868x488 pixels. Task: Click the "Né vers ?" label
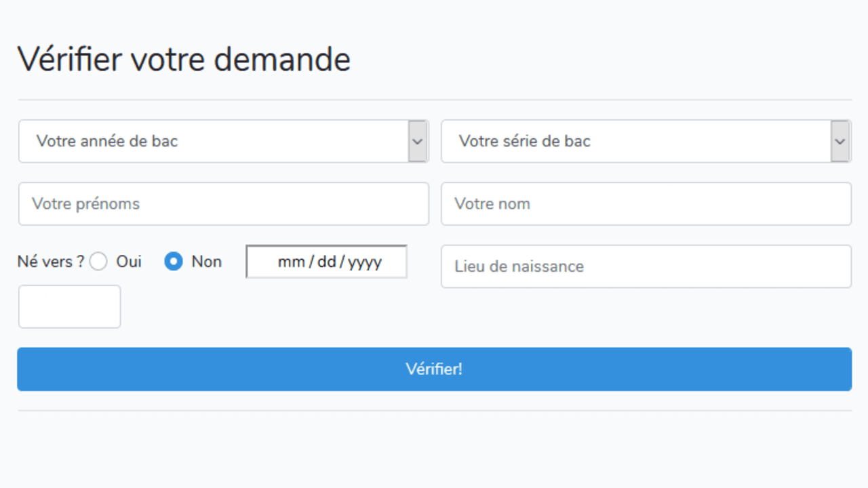[51, 262]
